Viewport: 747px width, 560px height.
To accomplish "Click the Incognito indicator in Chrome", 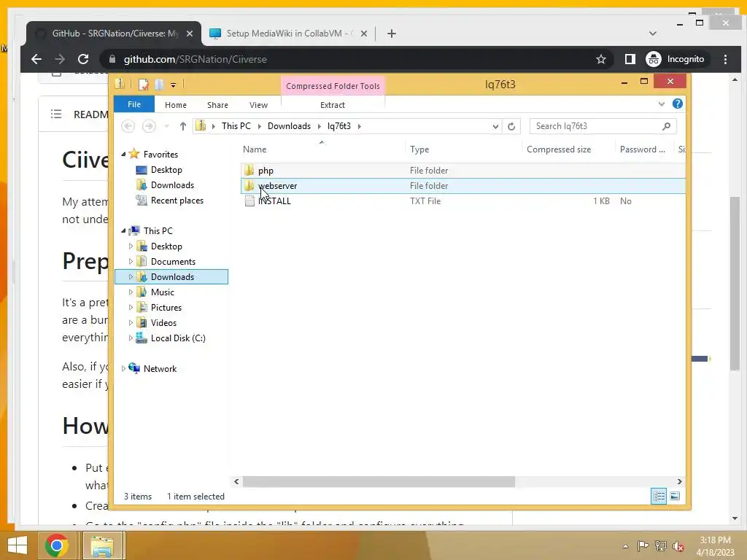I will click(x=676, y=59).
